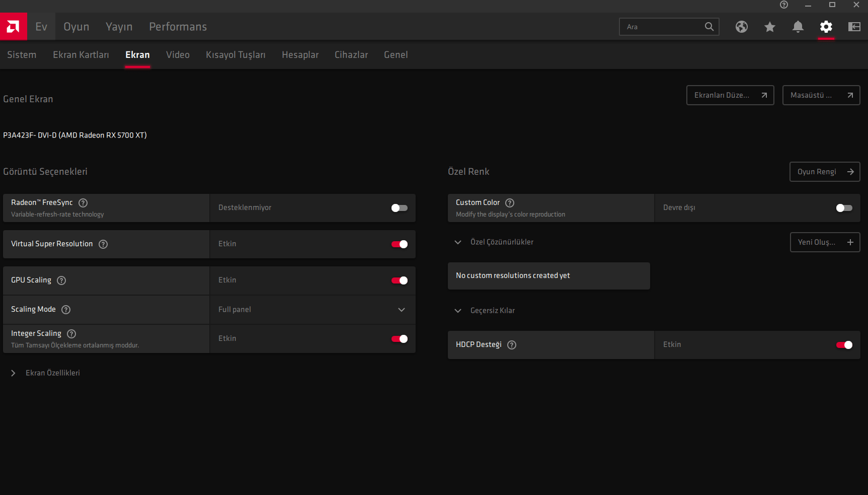Image resolution: width=868 pixels, height=495 pixels.
Task: Click the Yeni Oluş... button
Action: 824,242
